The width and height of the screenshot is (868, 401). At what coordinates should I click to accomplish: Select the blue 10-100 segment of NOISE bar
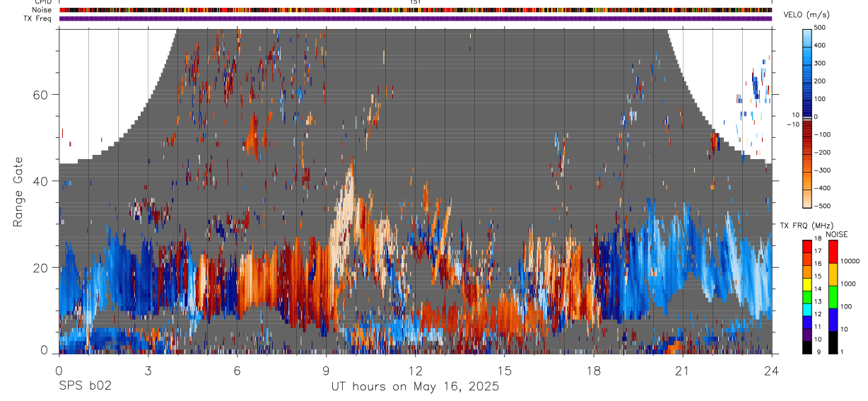pyautogui.click(x=833, y=320)
